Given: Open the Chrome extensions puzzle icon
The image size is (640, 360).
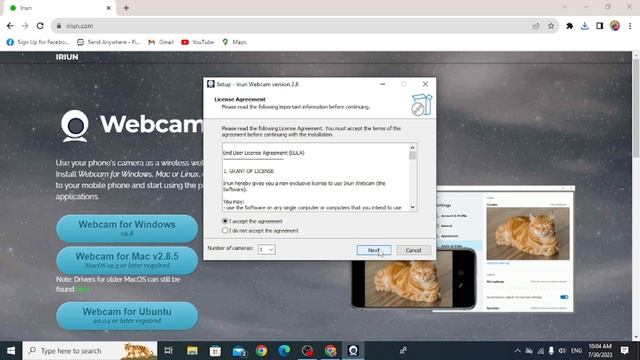Looking at the screenshot, I should point(569,26).
